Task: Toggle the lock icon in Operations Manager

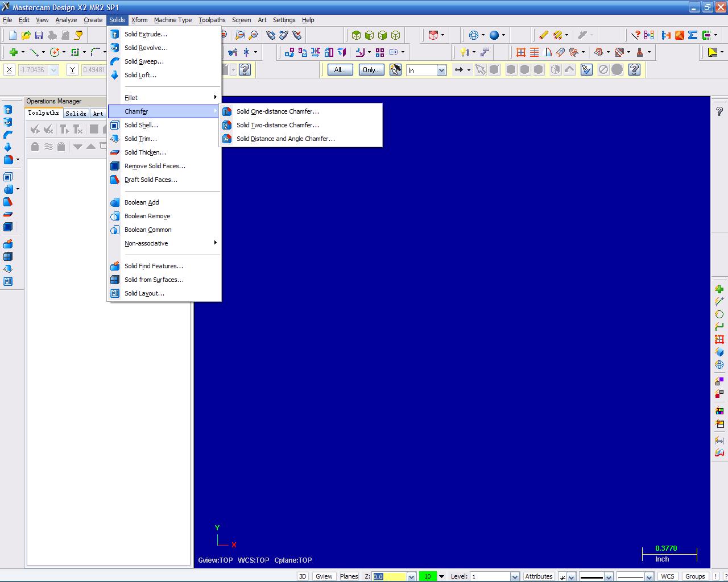Action: [35, 147]
